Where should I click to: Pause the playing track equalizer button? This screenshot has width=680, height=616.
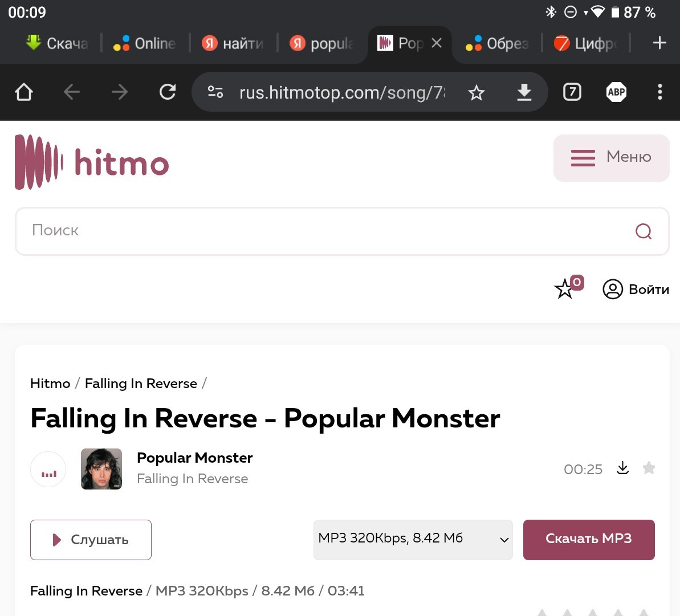click(48, 469)
